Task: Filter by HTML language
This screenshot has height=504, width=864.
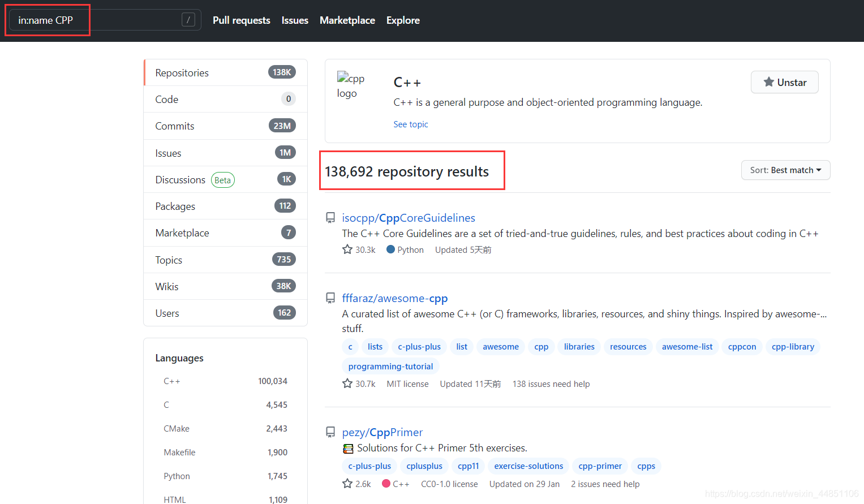Action: 226,499
